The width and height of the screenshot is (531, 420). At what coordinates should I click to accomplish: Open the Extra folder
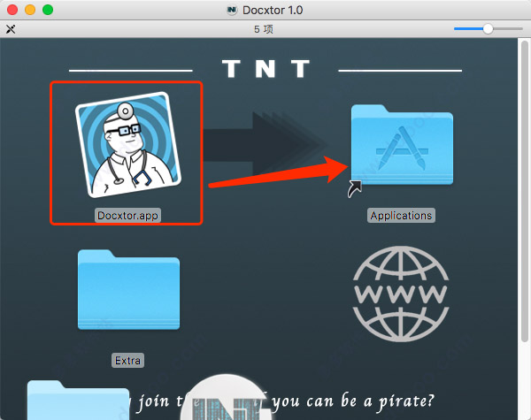pyautogui.click(x=128, y=290)
